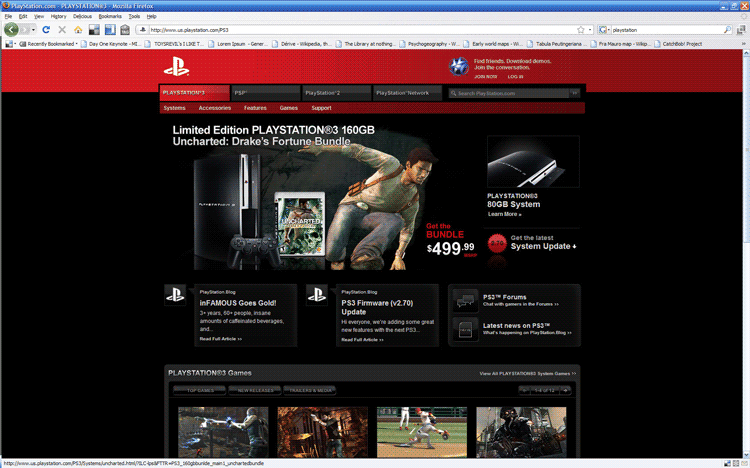
Task: Open the History menu
Action: point(58,16)
